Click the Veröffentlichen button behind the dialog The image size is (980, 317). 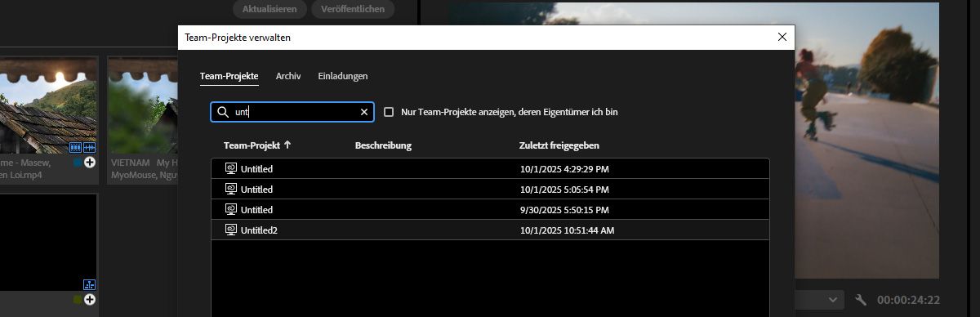tap(353, 9)
